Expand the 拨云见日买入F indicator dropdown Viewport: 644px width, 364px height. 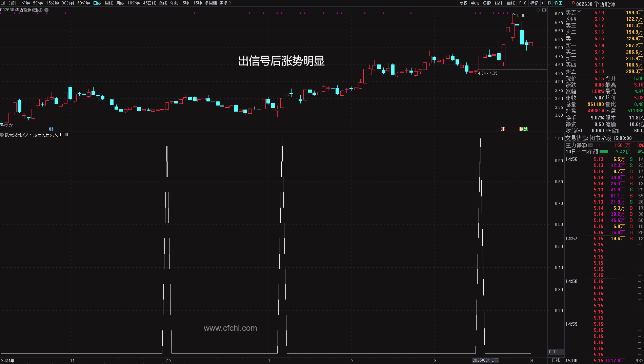click(x=2, y=135)
